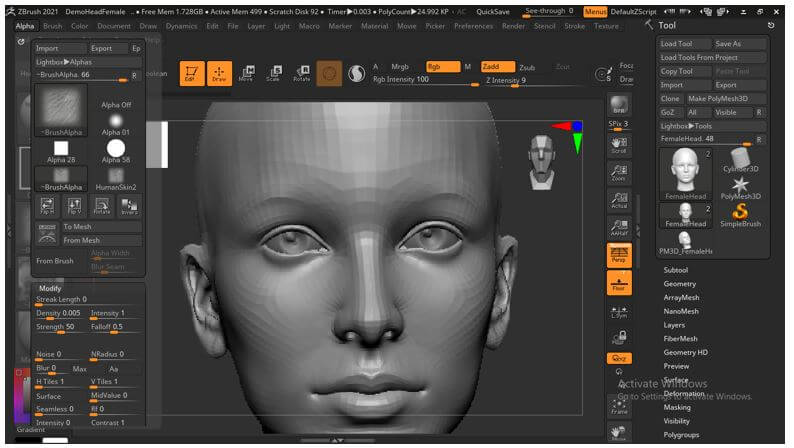794x448 pixels.
Task: Open the Brush menu
Action: pyautogui.click(x=53, y=26)
